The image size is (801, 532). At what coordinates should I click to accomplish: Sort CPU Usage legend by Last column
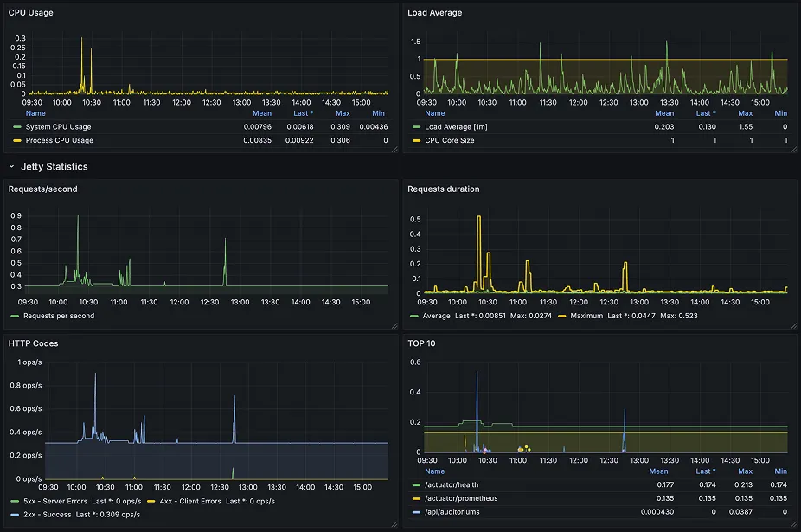coord(303,113)
